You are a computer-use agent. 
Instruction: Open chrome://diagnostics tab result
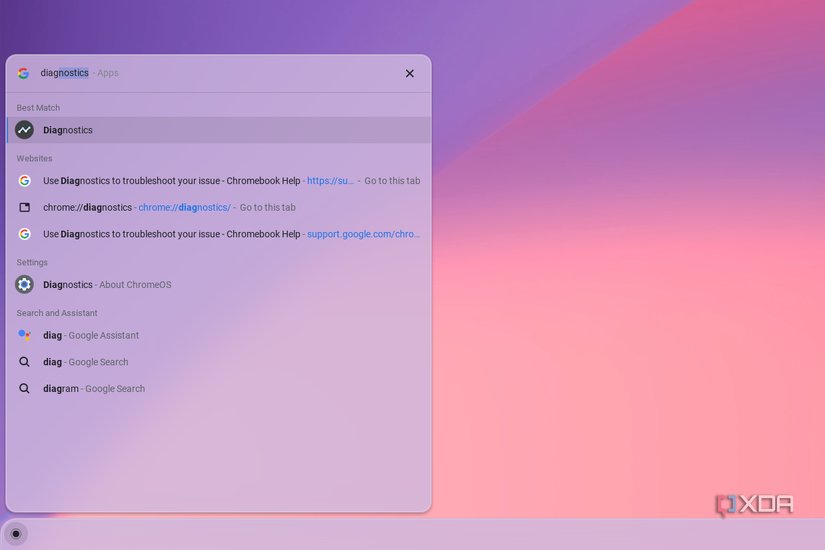tap(219, 207)
